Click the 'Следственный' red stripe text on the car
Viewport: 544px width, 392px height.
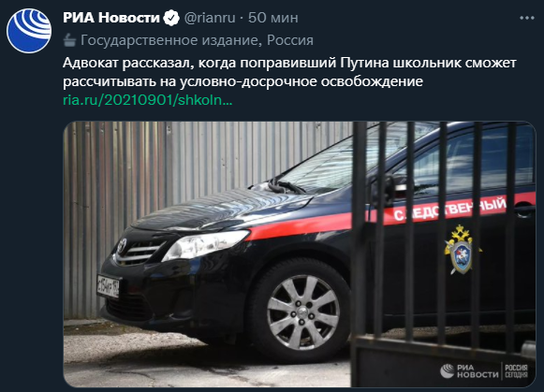[450, 209]
